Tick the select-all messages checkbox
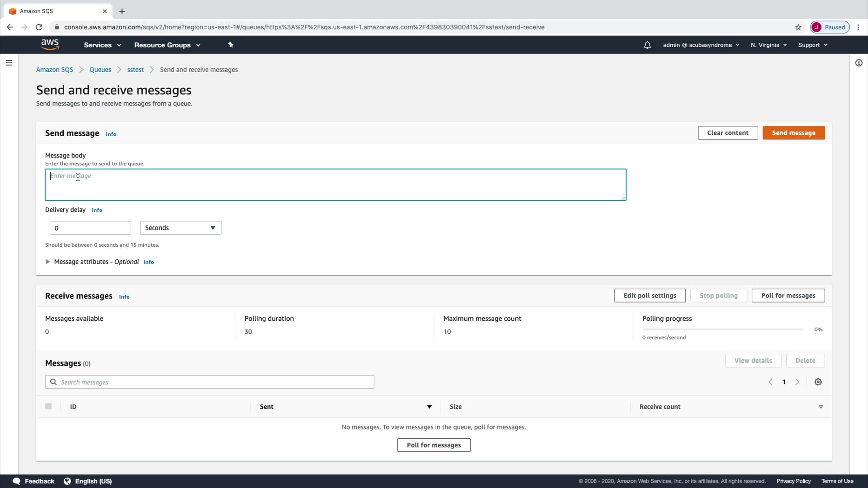This screenshot has width=868, height=488. 48,406
